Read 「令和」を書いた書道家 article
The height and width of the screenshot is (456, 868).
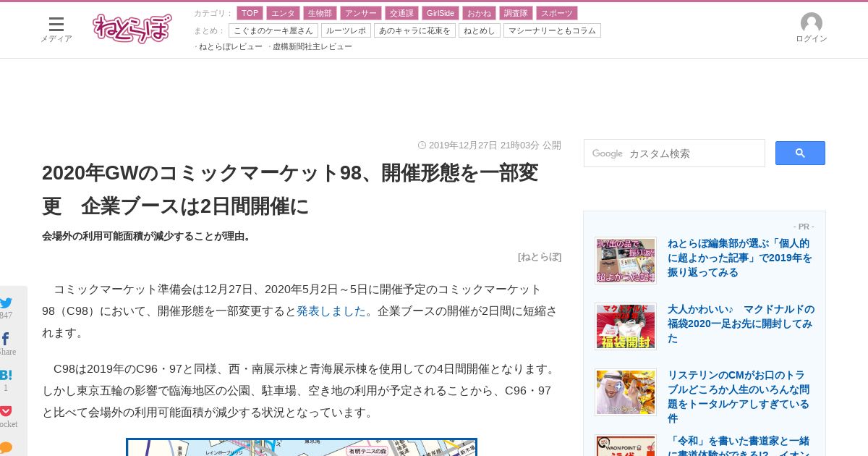739,445
